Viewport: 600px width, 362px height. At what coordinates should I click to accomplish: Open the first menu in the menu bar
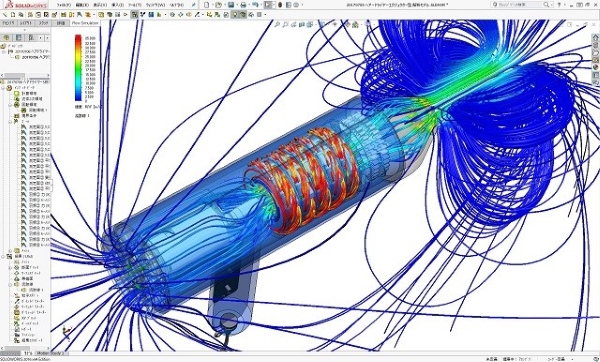[x=64, y=5]
